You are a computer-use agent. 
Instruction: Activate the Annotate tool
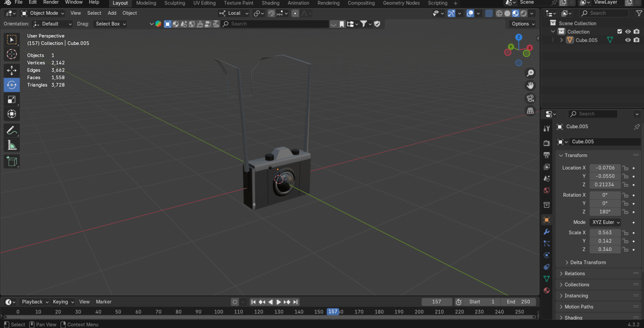pyautogui.click(x=12, y=131)
